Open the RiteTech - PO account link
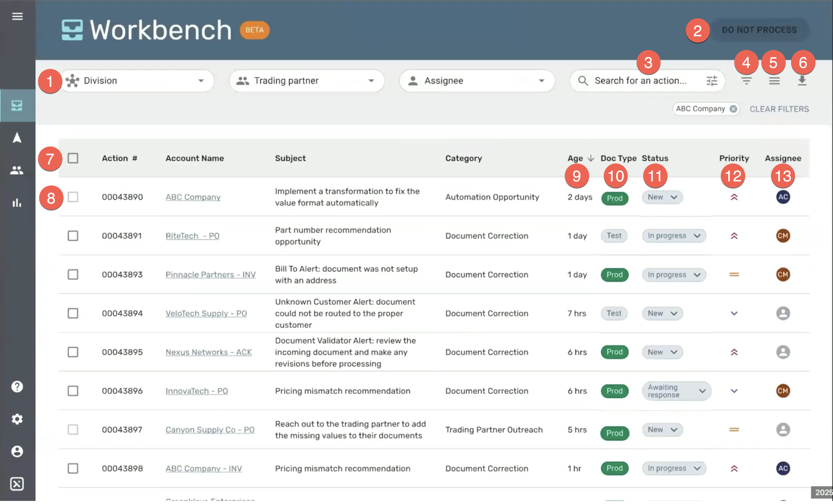Image resolution: width=833 pixels, height=504 pixels. 192,236
